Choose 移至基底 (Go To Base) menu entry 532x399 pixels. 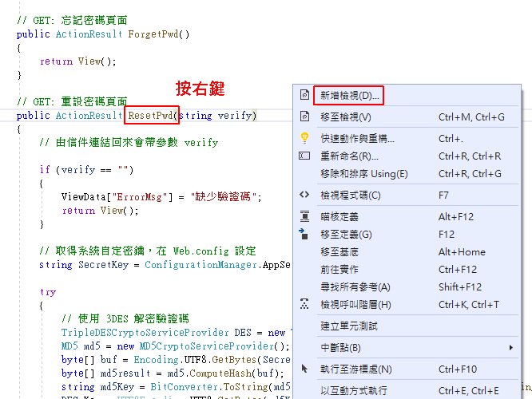pos(339,252)
